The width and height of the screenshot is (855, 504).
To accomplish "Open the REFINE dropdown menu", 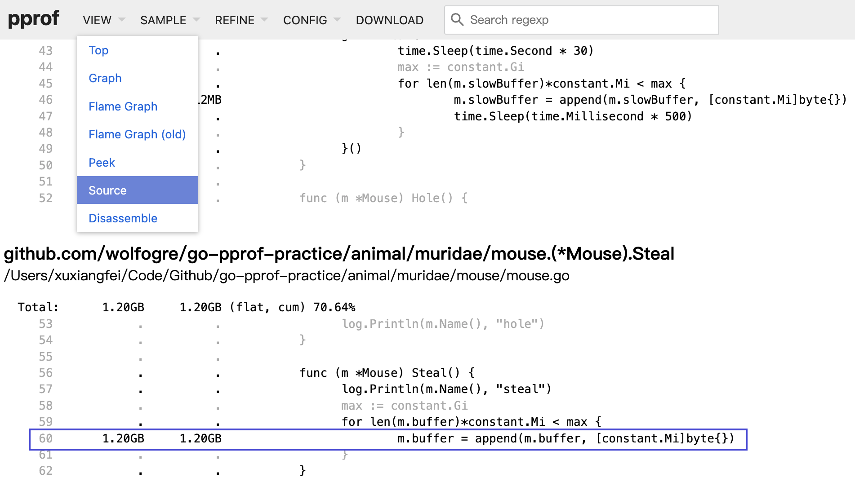I will coord(241,20).
